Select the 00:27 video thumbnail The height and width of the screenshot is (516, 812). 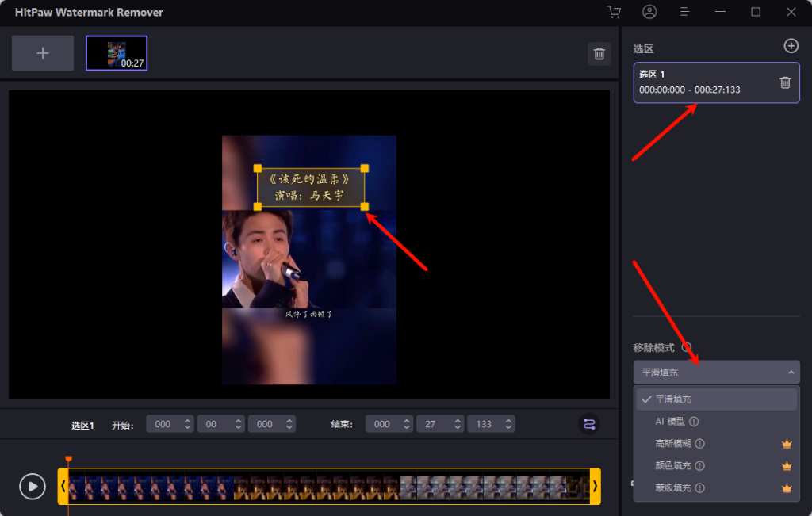coord(117,53)
